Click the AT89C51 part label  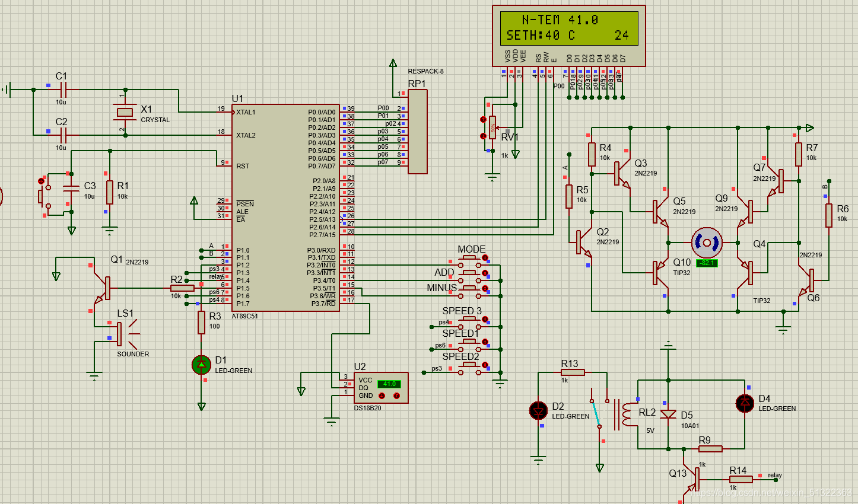(244, 316)
